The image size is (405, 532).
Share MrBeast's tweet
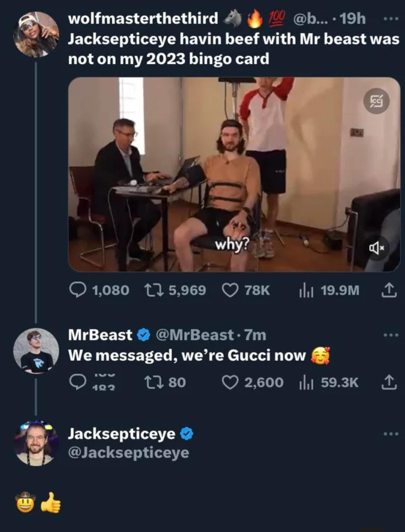389,382
